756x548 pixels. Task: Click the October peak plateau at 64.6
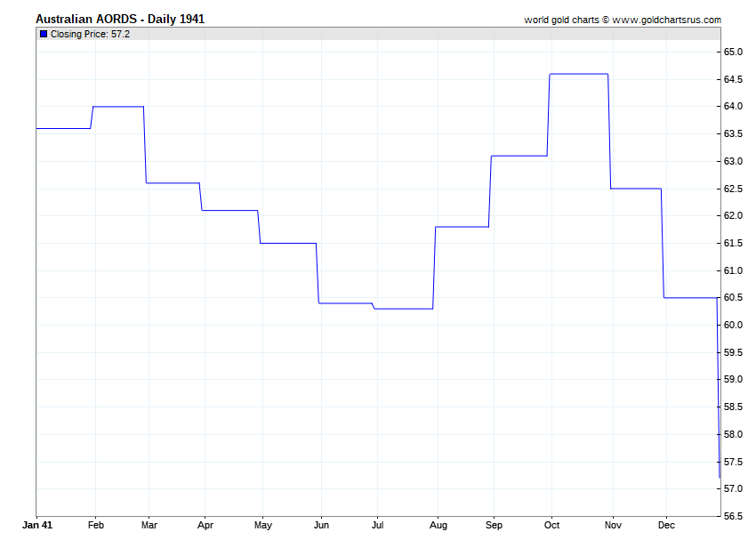click(579, 74)
